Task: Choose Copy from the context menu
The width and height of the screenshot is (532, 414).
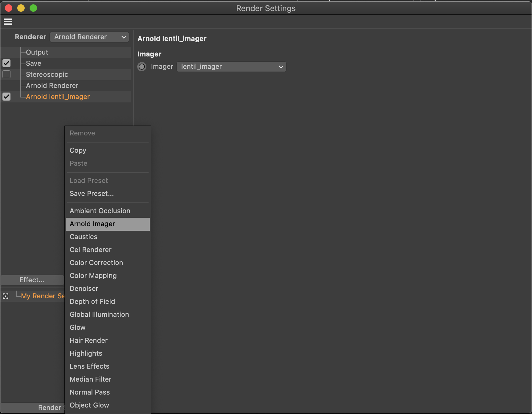Action: (108, 151)
